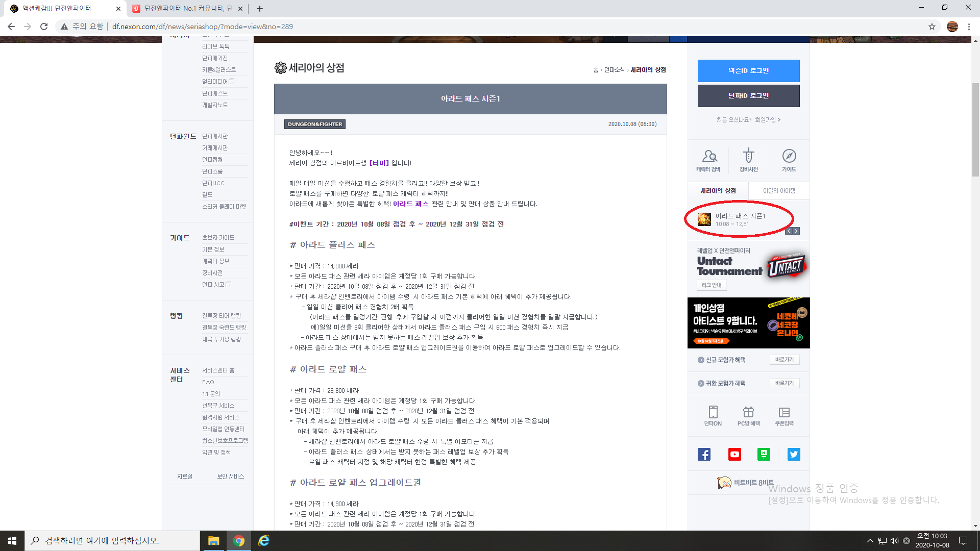Visit the Facebook page icon
This screenshot has height=551, width=980.
pos(704,454)
